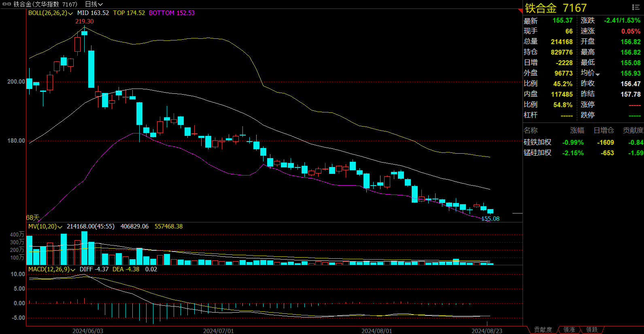The height and width of the screenshot is (334, 644).
Task: Click the DIFF -4.37 value
Action: coord(94,269)
